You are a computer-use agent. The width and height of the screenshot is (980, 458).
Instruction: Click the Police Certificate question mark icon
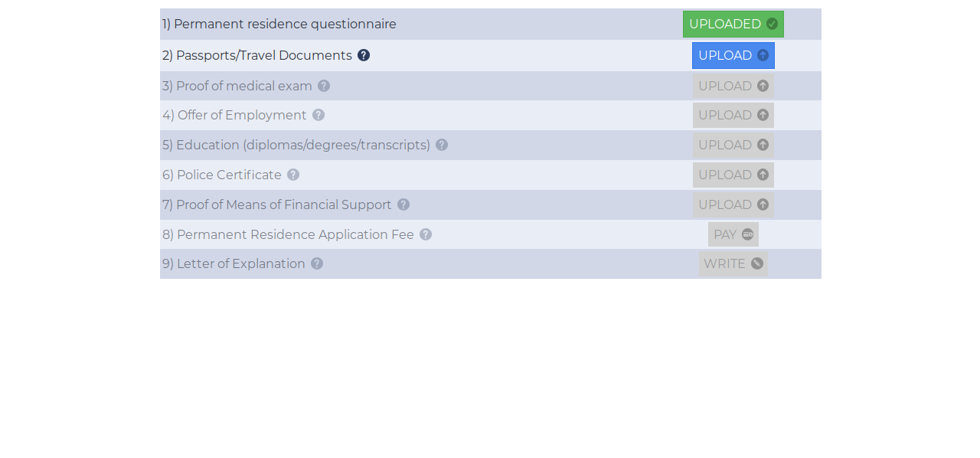293,175
